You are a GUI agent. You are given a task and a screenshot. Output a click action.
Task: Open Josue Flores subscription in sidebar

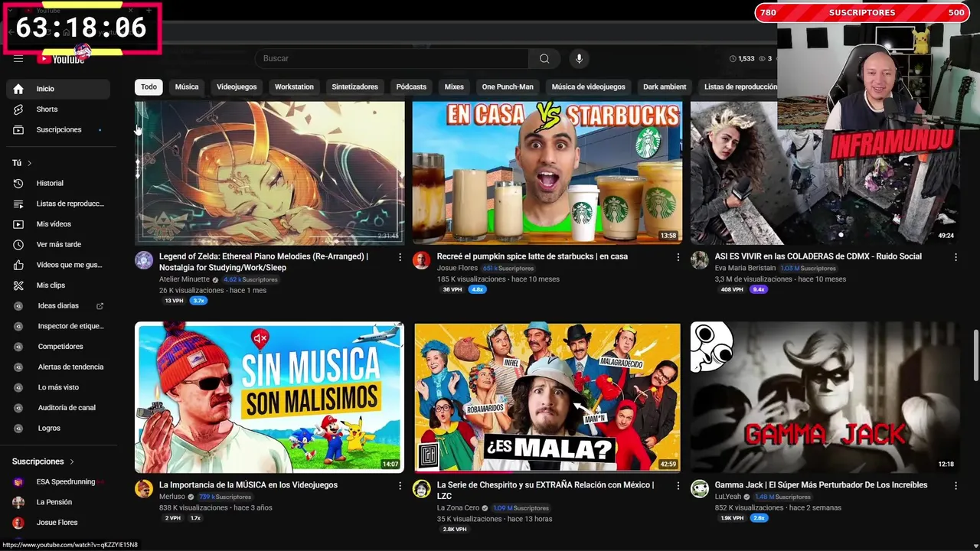(x=58, y=523)
